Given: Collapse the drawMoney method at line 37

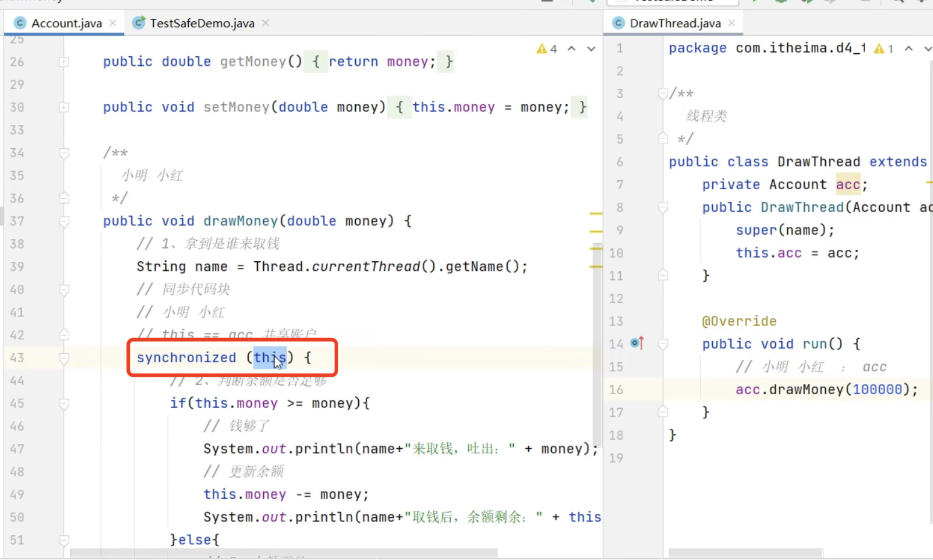Looking at the screenshot, I should pyautogui.click(x=64, y=221).
